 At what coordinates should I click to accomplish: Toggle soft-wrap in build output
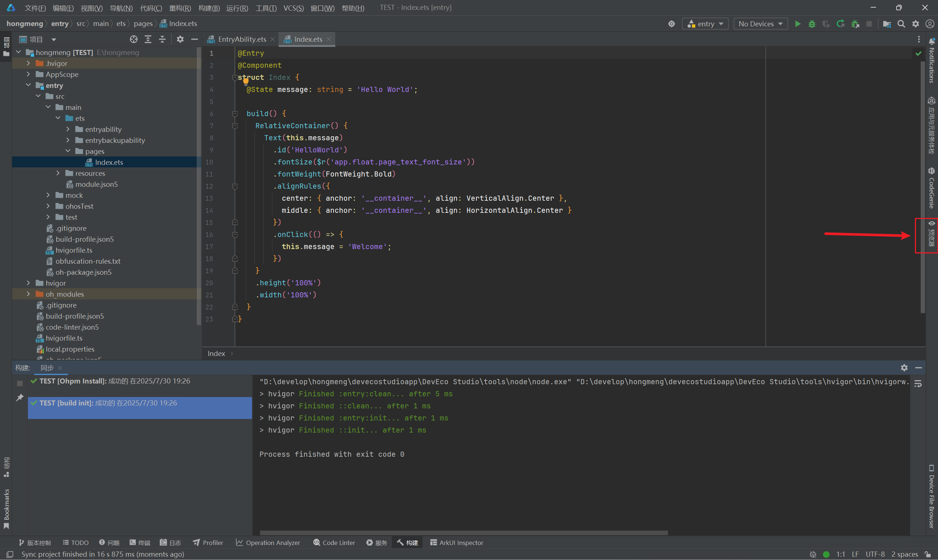918,384
